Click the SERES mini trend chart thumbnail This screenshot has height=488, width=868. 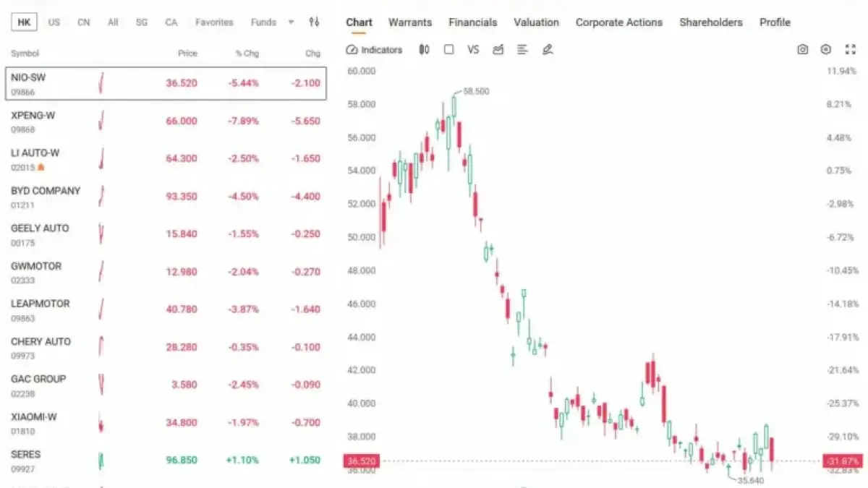[101, 460]
